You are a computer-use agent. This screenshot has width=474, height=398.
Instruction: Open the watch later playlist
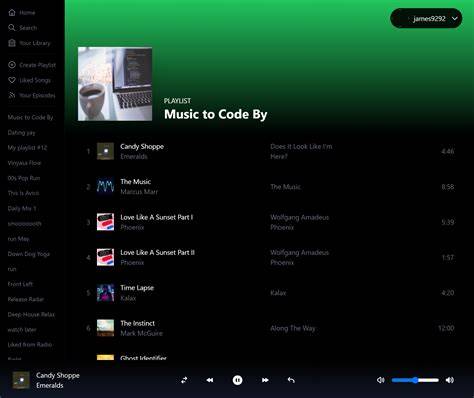(x=22, y=330)
